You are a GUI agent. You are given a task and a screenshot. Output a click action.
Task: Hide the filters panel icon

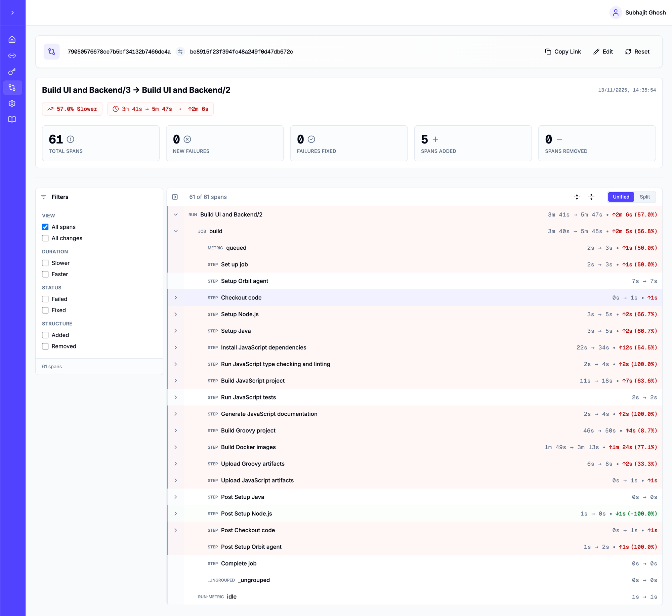[175, 197]
